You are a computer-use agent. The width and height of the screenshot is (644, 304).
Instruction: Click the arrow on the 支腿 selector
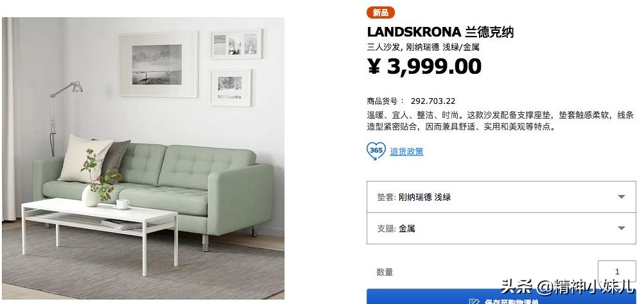tap(622, 228)
